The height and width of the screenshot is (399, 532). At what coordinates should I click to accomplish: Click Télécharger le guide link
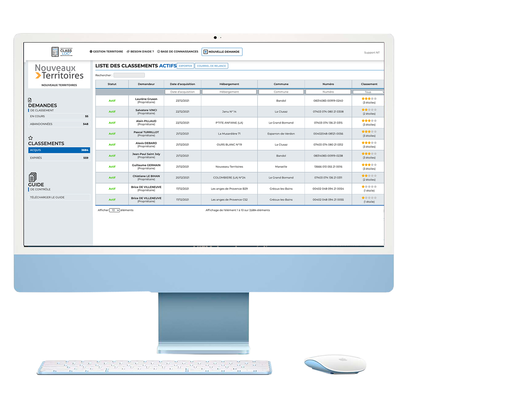click(59, 198)
